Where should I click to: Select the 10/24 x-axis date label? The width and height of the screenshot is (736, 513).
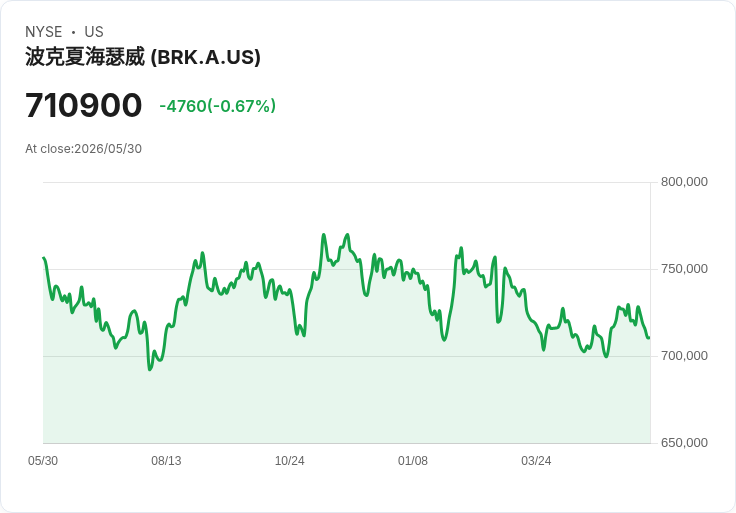point(290,461)
